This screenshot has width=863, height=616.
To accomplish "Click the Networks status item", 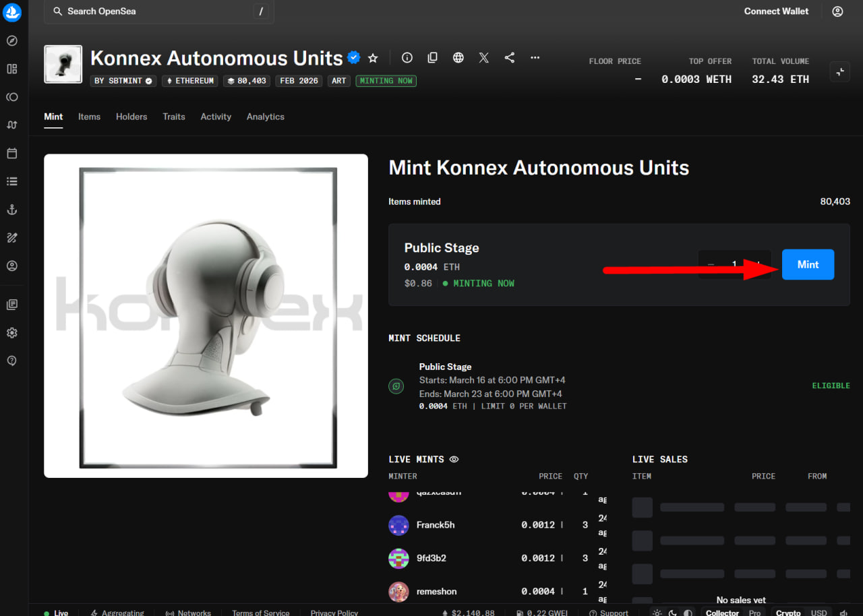I will [188, 613].
